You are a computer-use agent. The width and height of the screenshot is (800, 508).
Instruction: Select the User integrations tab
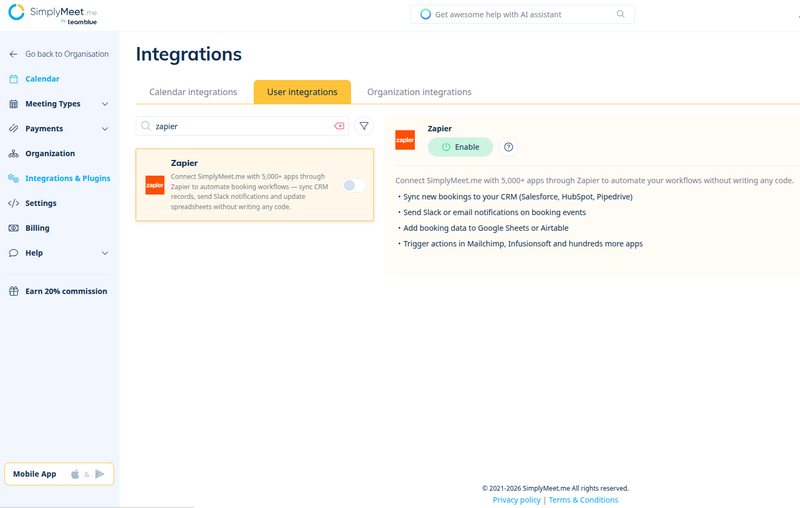point(302,92)
